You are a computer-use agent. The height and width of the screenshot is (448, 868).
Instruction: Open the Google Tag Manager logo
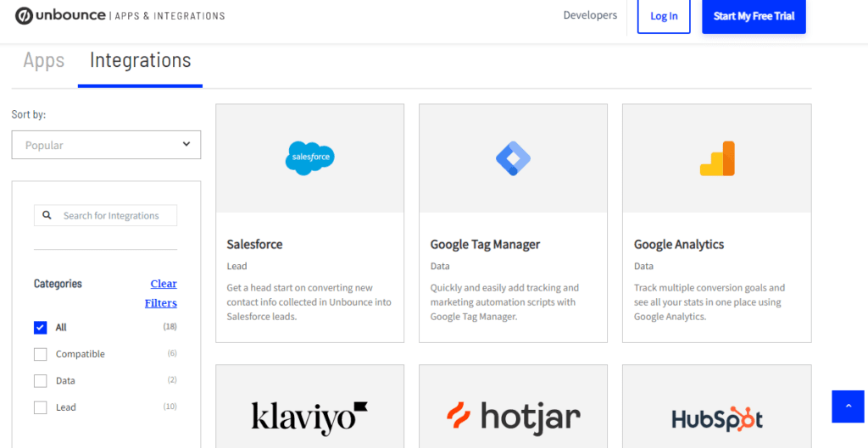click(513, 158)
